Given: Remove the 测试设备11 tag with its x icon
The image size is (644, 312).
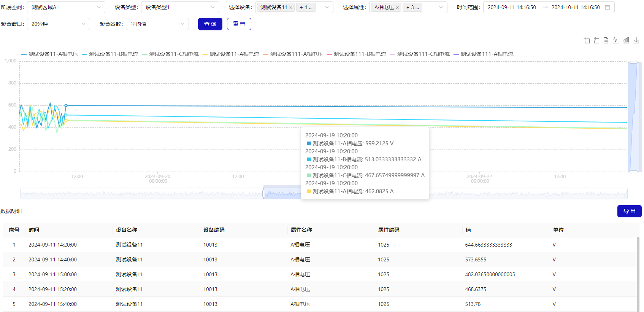Looking at the screenshot, I should point(291,8).
